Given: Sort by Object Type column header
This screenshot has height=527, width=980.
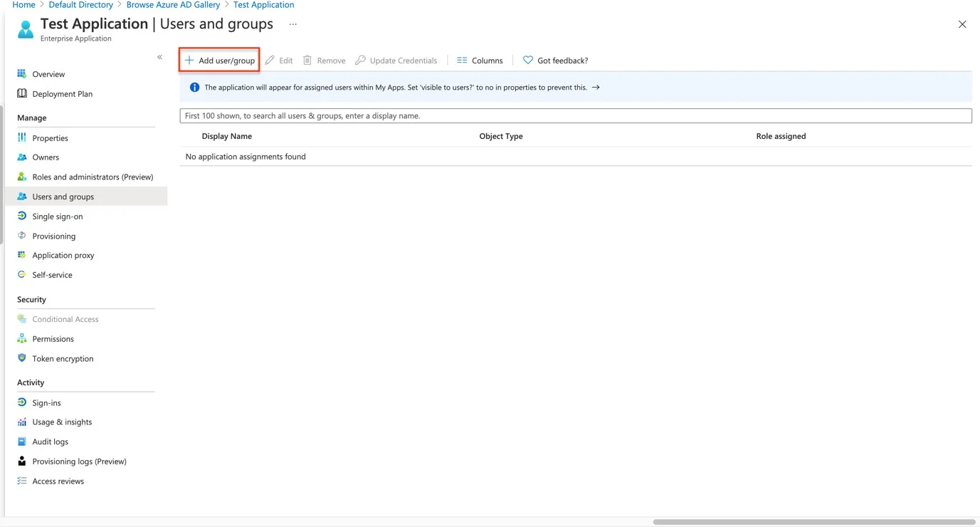Looking at the screenshot, I should (x=501, y=136).
